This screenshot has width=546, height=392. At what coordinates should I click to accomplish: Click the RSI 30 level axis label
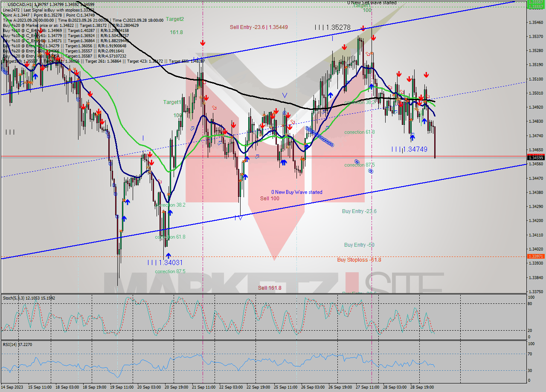[530, 370]
